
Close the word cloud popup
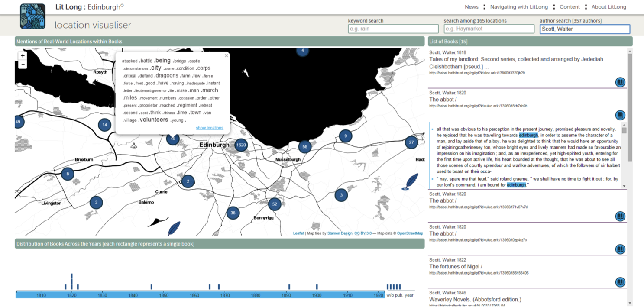click(226, 55)
